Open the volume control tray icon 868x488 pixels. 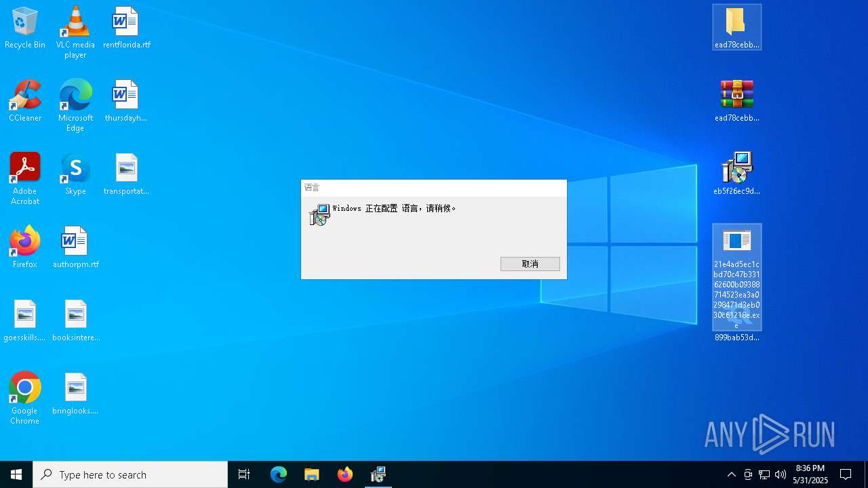(x=781, y=474)
